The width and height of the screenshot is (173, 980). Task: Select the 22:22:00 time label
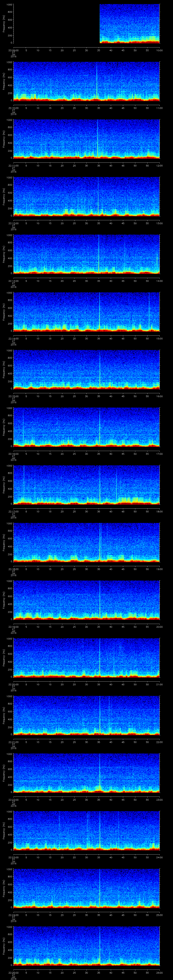coord(14,800)
